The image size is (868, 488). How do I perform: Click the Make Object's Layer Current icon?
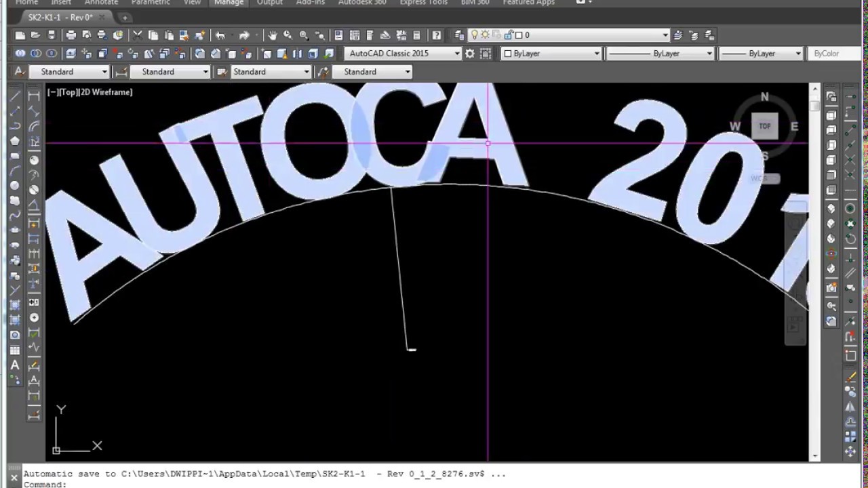(x=678, y=35)
